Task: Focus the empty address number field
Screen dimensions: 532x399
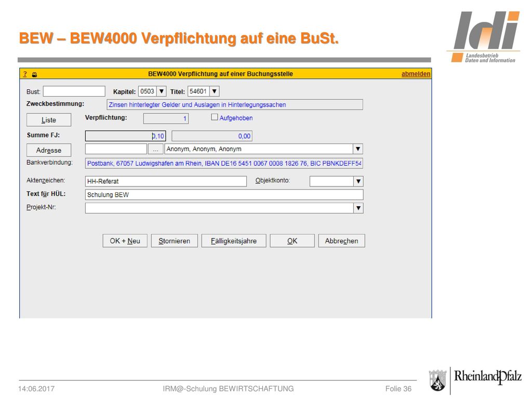Action: pos(116,149)
